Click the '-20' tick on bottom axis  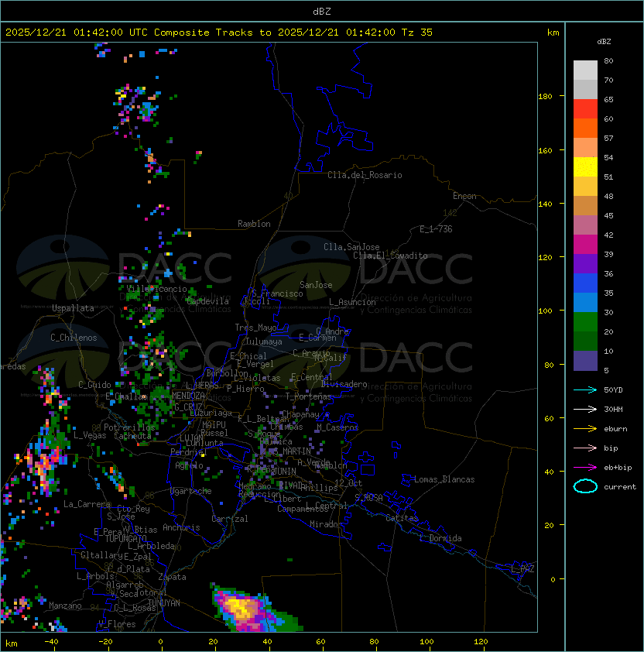pyautogui.click(x=105, y=642)
